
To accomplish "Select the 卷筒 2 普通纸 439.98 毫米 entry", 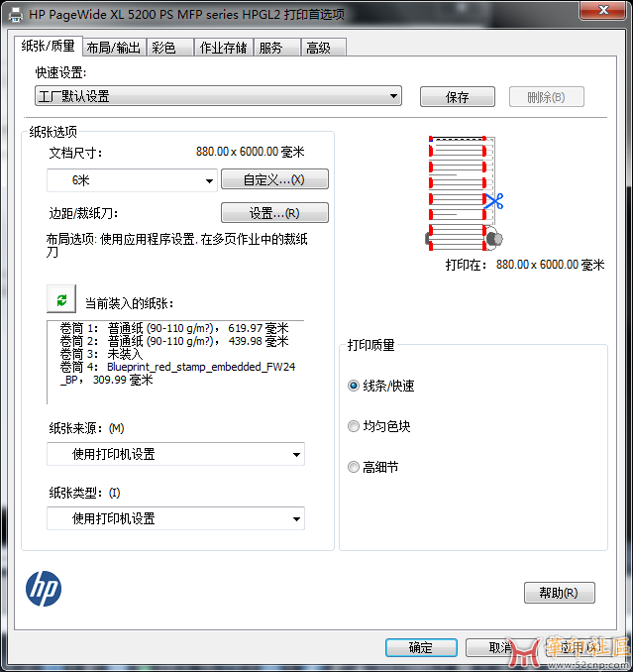I will [174, 341].
